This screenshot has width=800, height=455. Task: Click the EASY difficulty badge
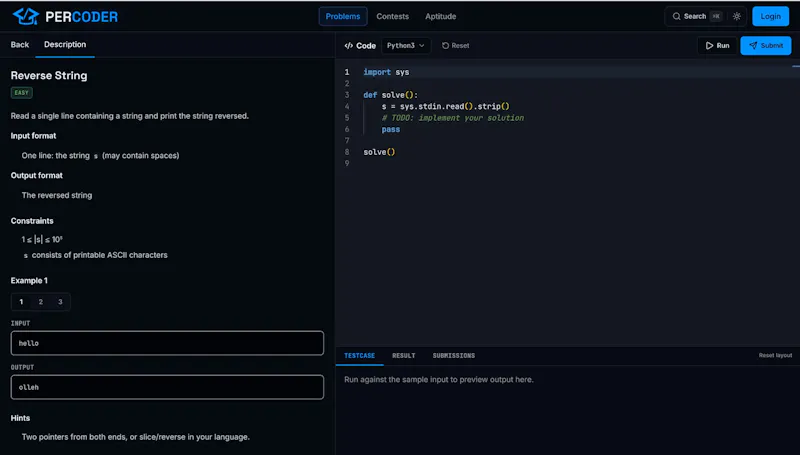click(x=21, y=93)
